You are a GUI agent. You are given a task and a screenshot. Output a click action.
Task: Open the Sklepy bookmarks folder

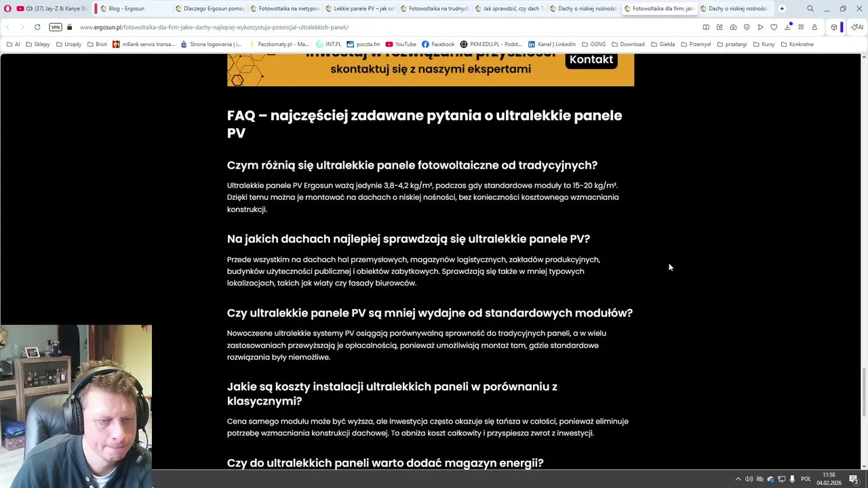click(x=37, y=44)
